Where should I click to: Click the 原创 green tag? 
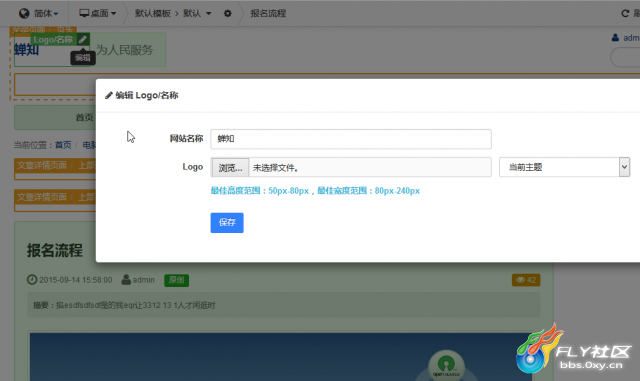point(176,280)
